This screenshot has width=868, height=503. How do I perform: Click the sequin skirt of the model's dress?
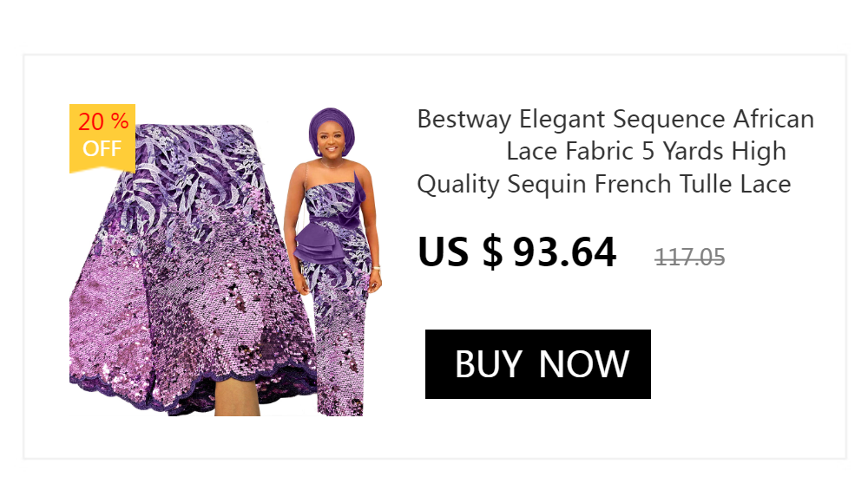[339, 354]
